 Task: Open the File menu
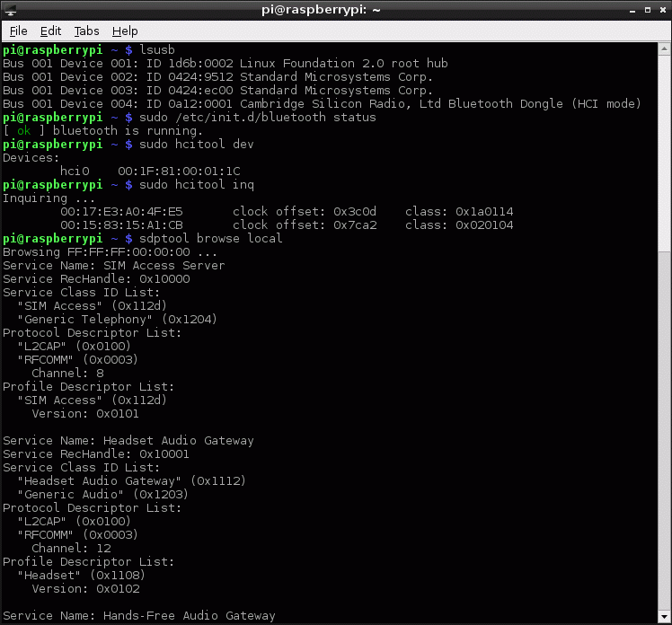[18, 31]
